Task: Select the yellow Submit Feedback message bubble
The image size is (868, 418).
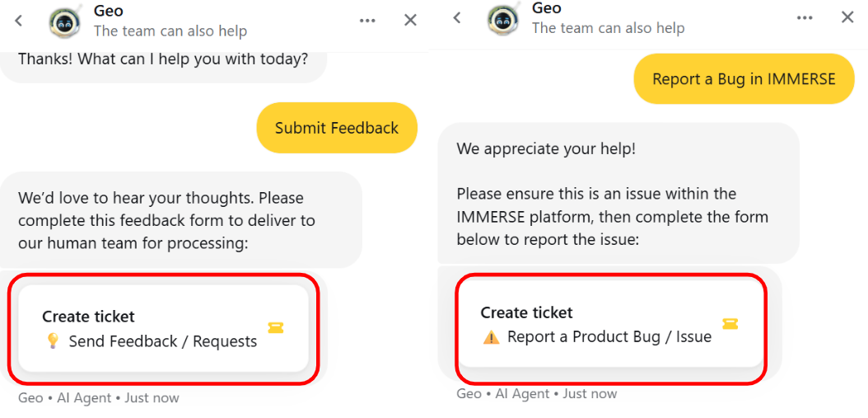Action: point(337,128)
